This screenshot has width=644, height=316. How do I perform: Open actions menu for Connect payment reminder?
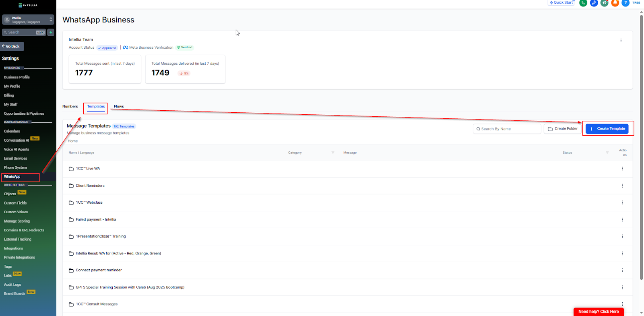(x=622, y=270)
